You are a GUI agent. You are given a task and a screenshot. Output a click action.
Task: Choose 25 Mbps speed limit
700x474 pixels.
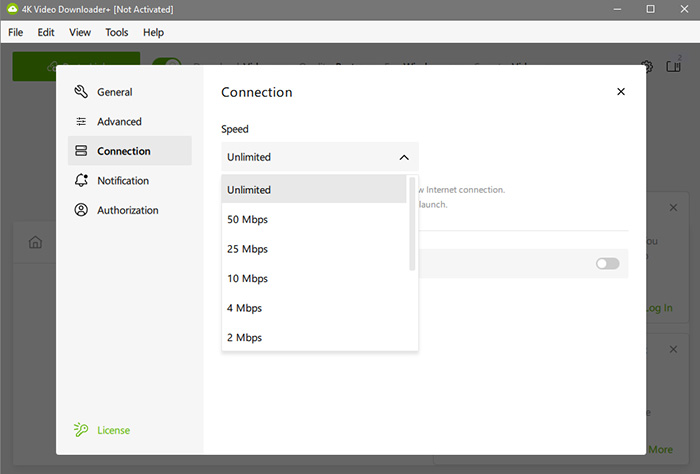click(x=314, y=249)
